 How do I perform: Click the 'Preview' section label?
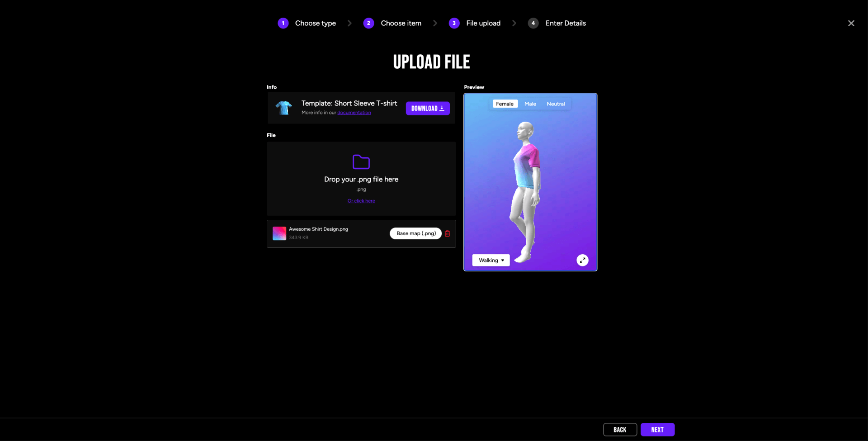[x=474, y=87]
